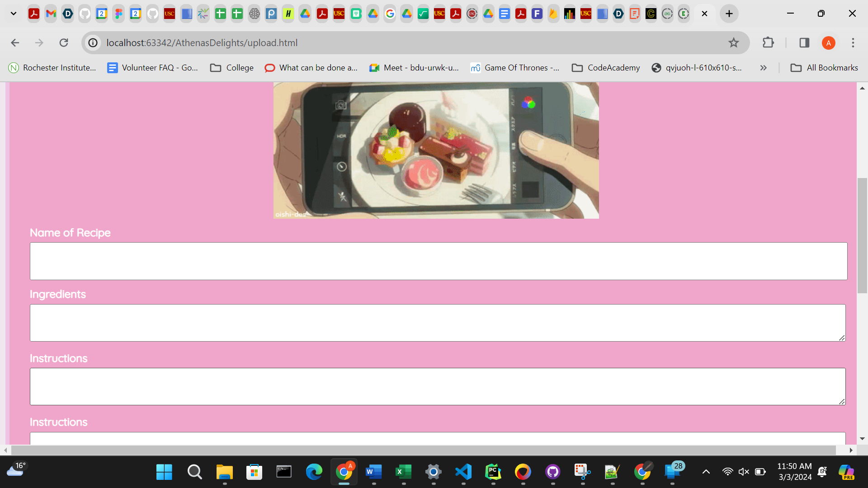The image size is (868, 488).
Task: Show more hidden bookmarks chevron
Action: click(x=764, y=68)
